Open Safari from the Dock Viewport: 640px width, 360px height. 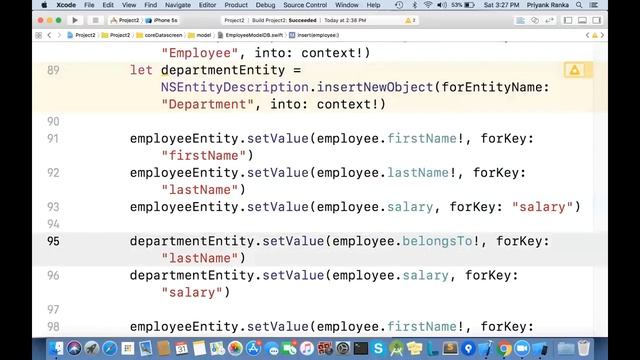click(x=110, y=348)
